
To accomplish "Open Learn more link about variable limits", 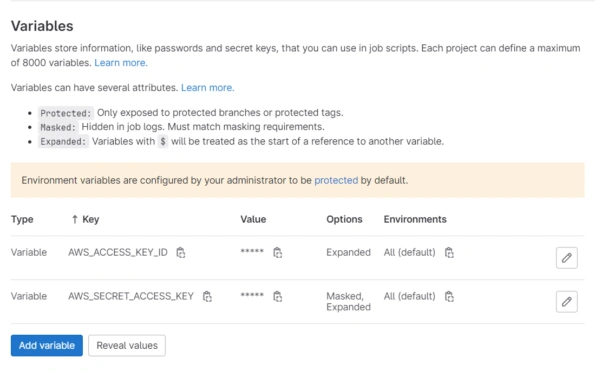I will point(121,63).
